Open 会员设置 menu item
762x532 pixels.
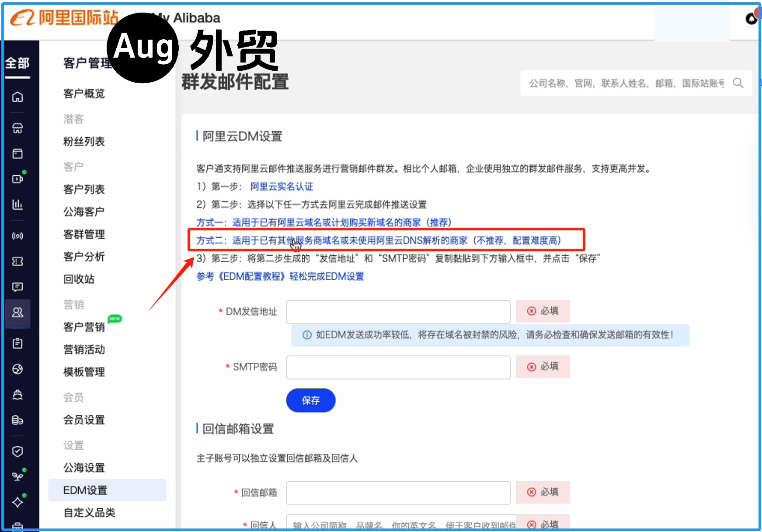click(x=84, y=420)
